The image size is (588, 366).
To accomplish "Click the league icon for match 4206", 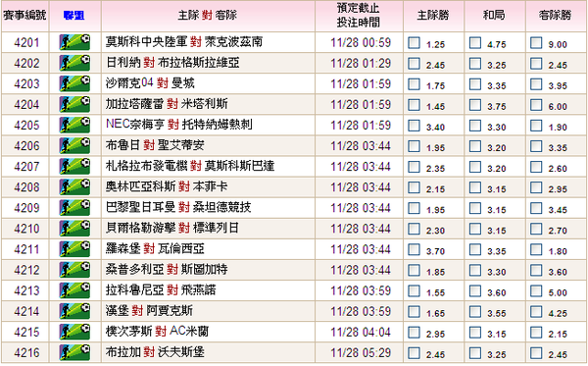I will (74, 145).
